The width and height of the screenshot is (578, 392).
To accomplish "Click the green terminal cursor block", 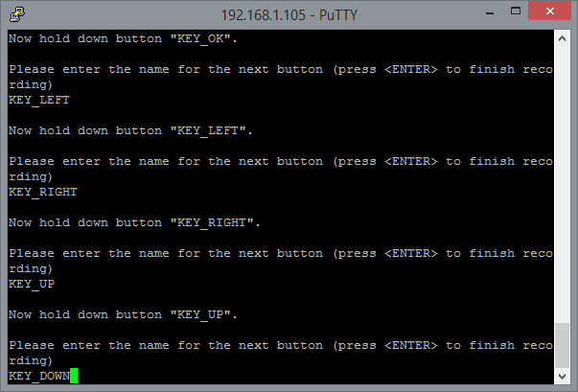I will pyautogui.click(x=74, y=376).
